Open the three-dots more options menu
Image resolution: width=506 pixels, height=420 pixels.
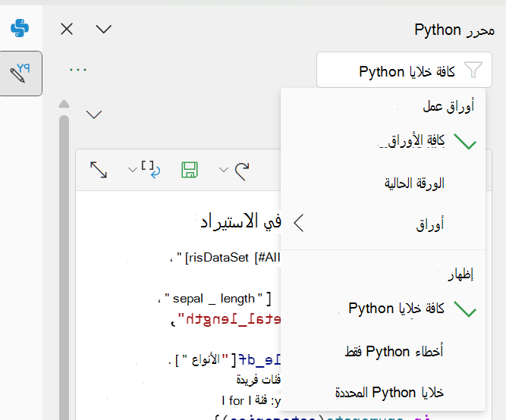click(x=78, y=70)
